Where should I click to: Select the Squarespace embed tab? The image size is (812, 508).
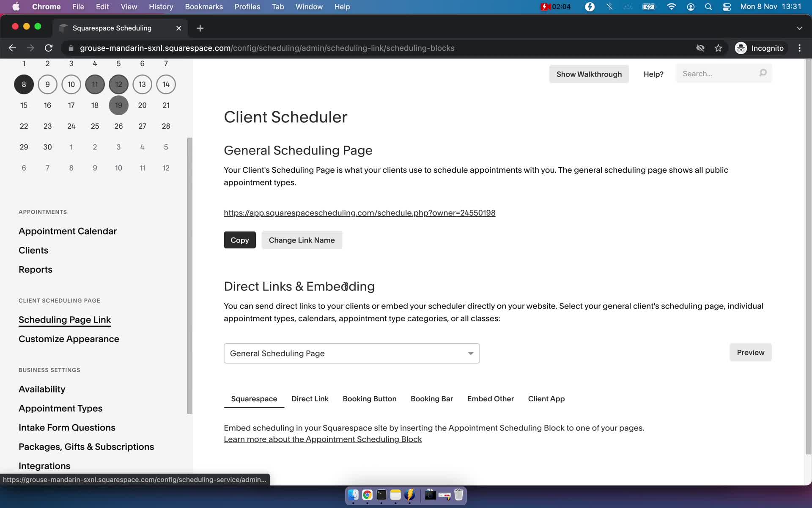(x=254, y=399)
